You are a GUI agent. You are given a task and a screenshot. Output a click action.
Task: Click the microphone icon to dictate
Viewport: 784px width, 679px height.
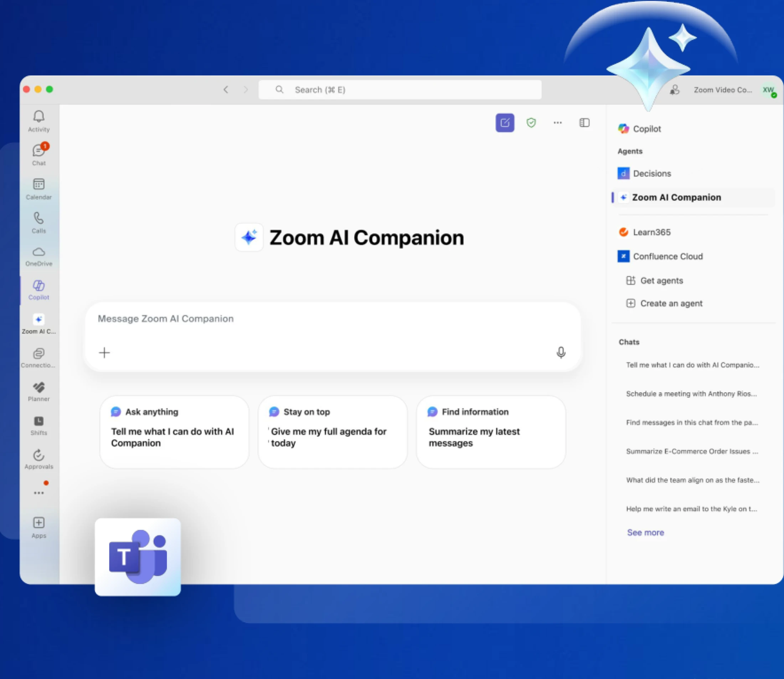tap(561, 353)
